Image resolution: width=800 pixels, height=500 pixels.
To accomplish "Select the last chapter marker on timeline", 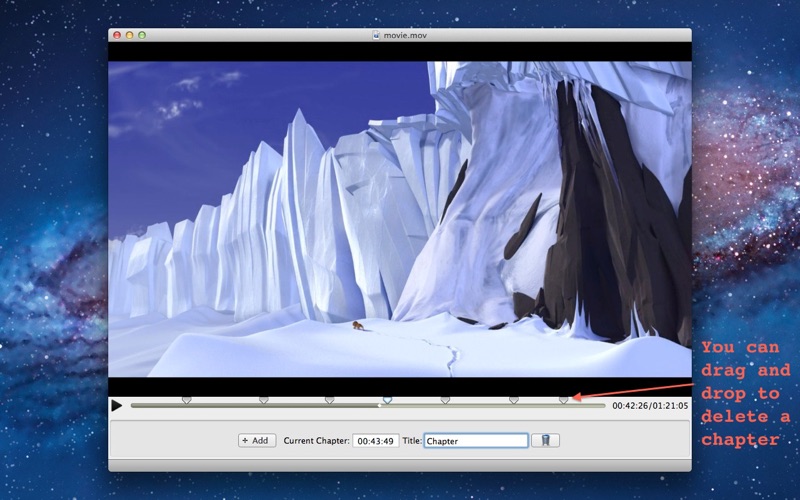I will [563, 401].
